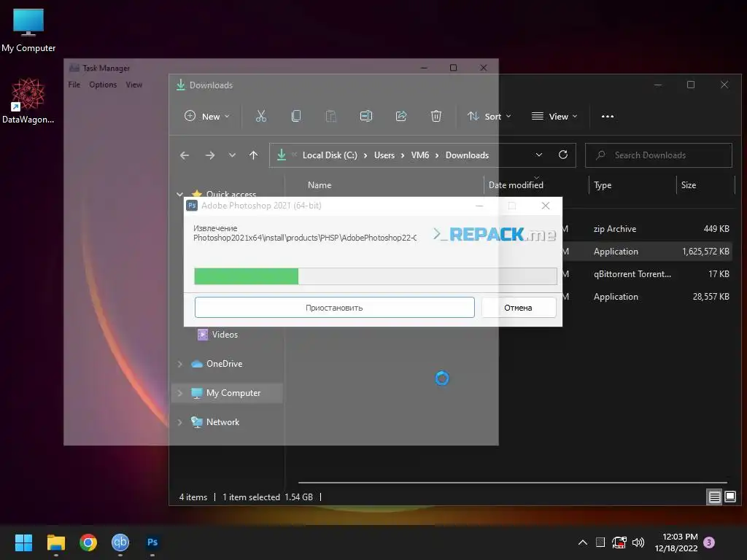
Task: Open the File menu in Task Manager
Action: (74, 85)
